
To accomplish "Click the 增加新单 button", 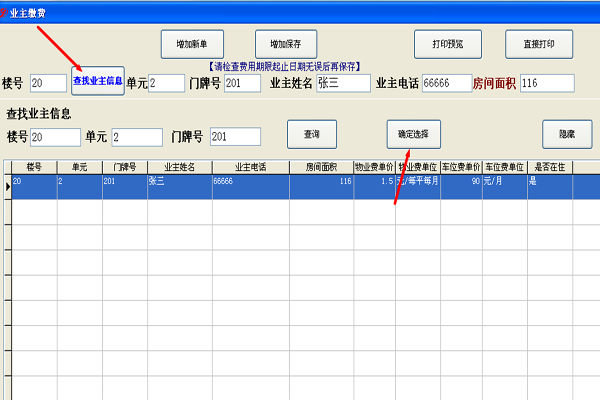I will click(192, 44).
